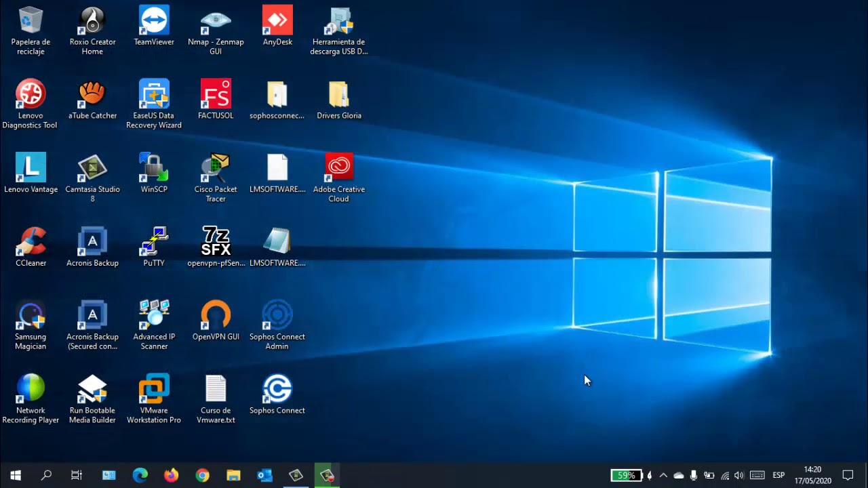Open the speaker volume control
868x488 pixels.
click(739, 475)
